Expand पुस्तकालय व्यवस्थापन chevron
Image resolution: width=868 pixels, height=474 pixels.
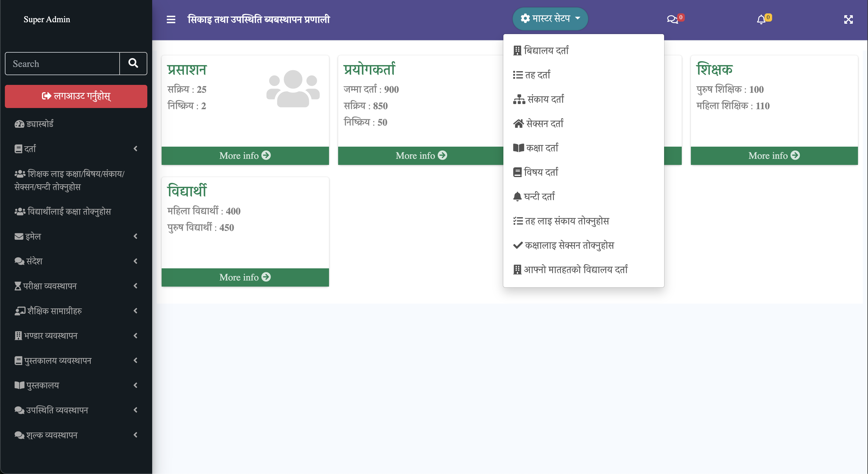click(135, 361)
